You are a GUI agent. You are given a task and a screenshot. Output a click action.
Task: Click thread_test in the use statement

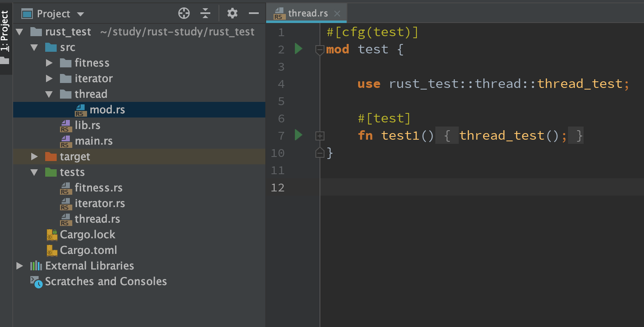(x=580, y=84)
